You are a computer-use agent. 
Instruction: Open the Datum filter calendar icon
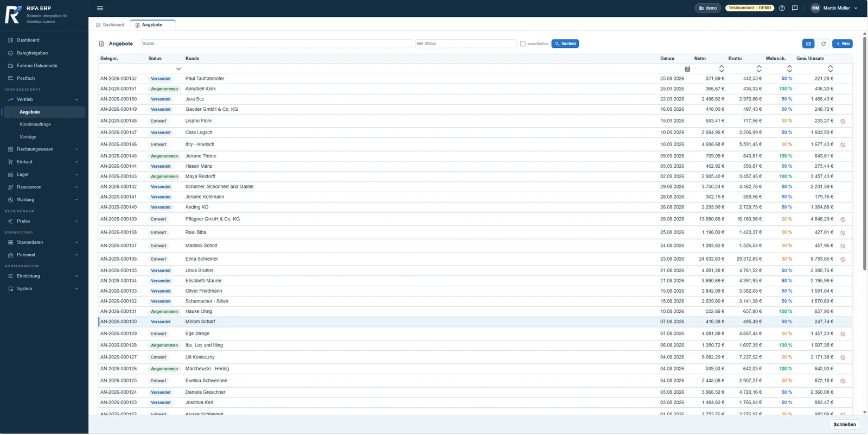(687, 69)
